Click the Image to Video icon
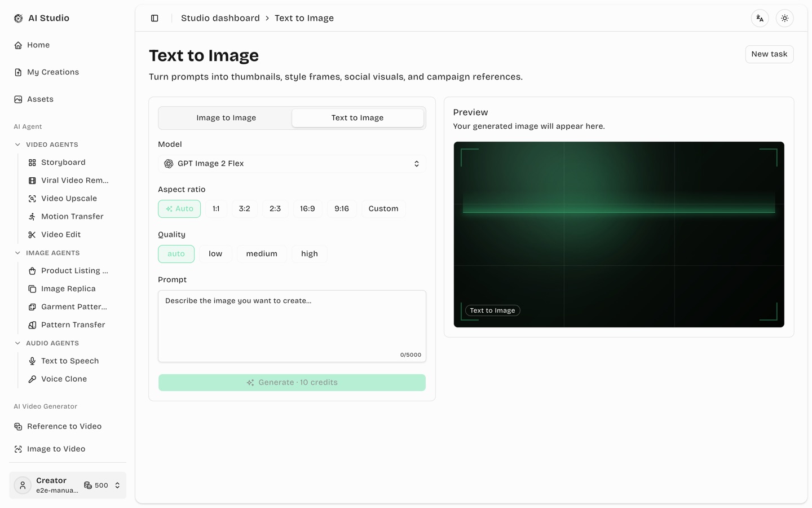The height and width of the screenshot is (508, 812). (x=18, y=449)
